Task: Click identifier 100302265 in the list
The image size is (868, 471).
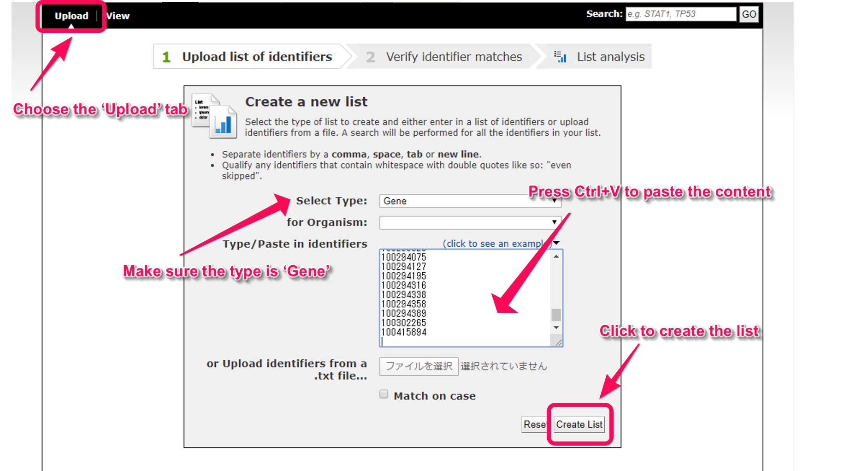Action: point(404,323)
